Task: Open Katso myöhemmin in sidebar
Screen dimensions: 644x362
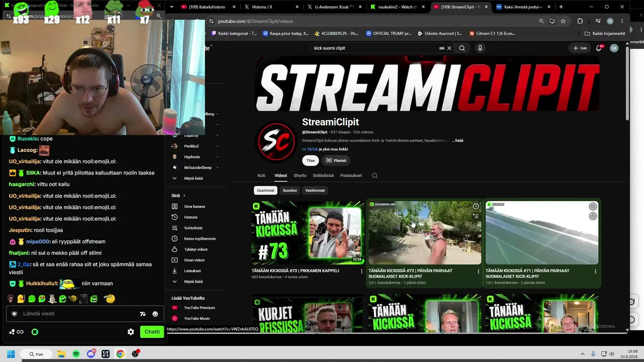Action: [x=199, y=239]
